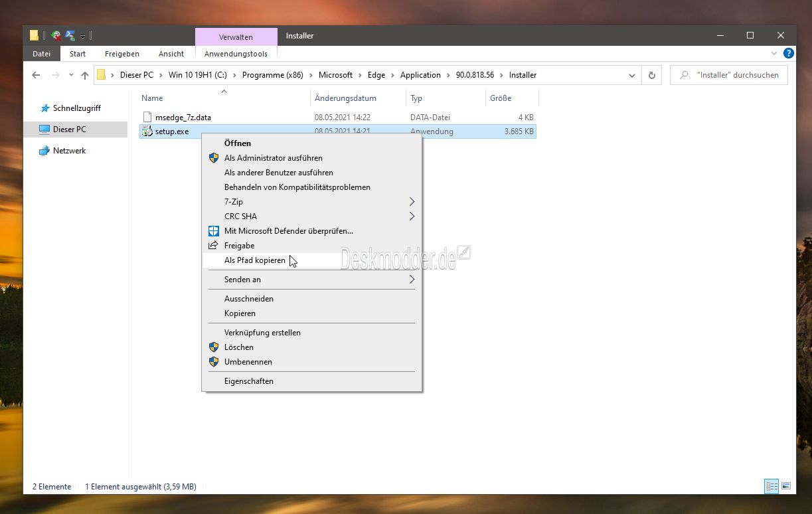This screenshot has height=514, width=812.
Task: Click the setup.exe file icon
Action: [x=147, y=131]
